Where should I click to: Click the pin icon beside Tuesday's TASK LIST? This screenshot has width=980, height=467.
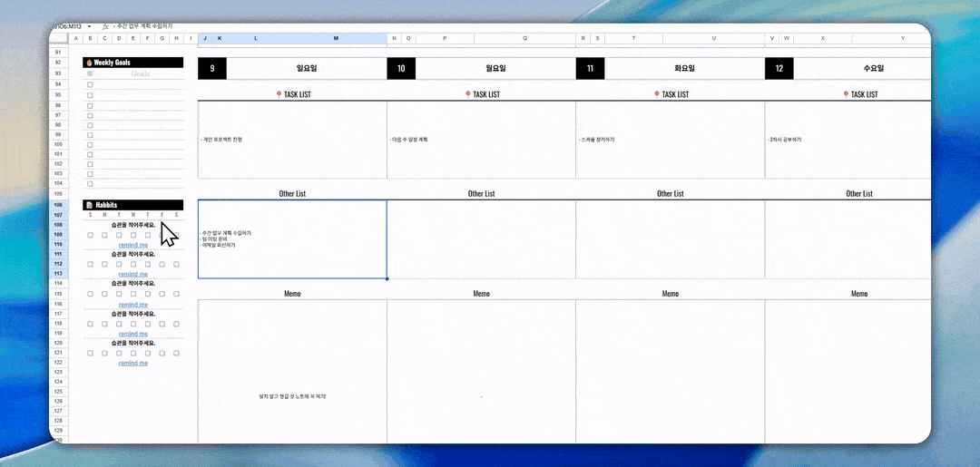(657, 94)
